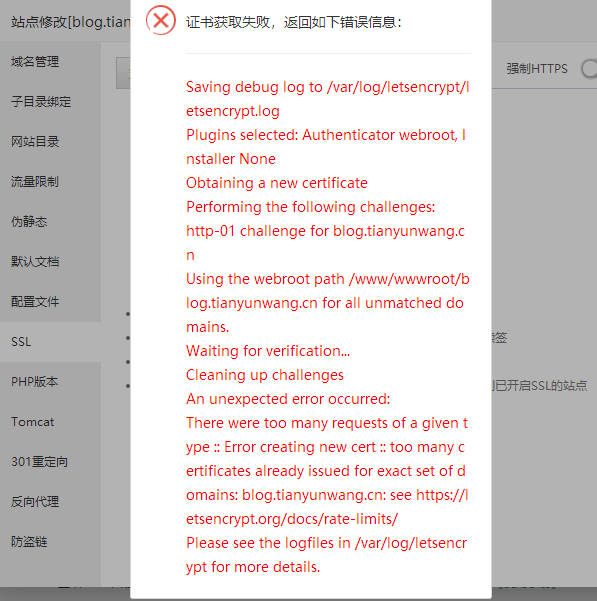Select 子目录绑定 menu item
This screenshot has height=601, width=597.
tap(41, 102)
